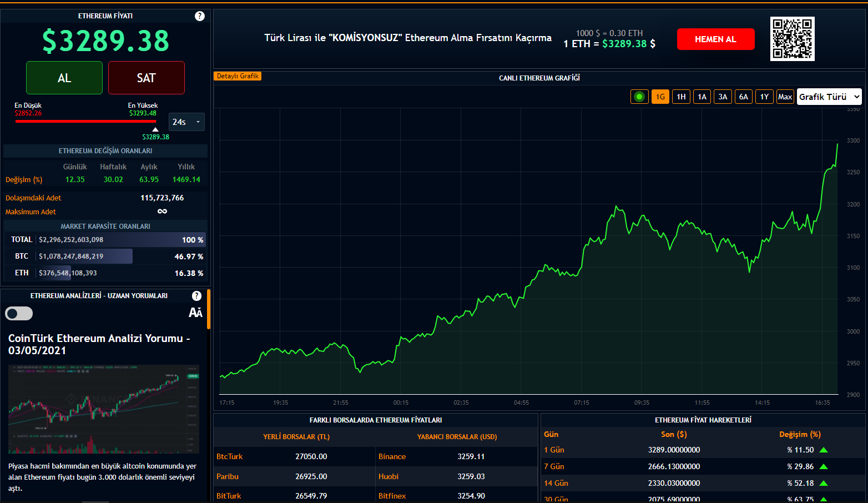This screenshot has height=503, width=868.
Task: Click the red SAT sell button
Action: click(147, 78)
